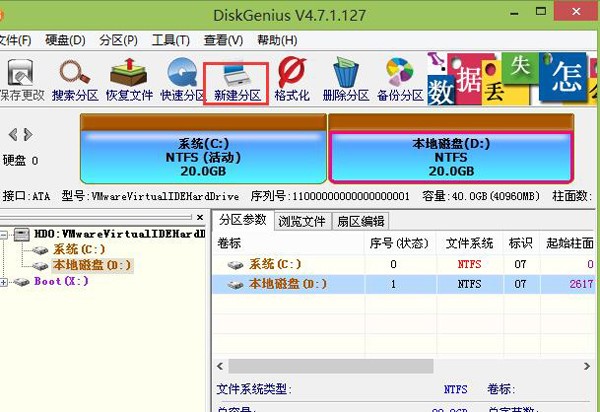Switch to the 浏览文件 tab
Viewport: 600px width, 412px height.
click(x=302, y=221)
